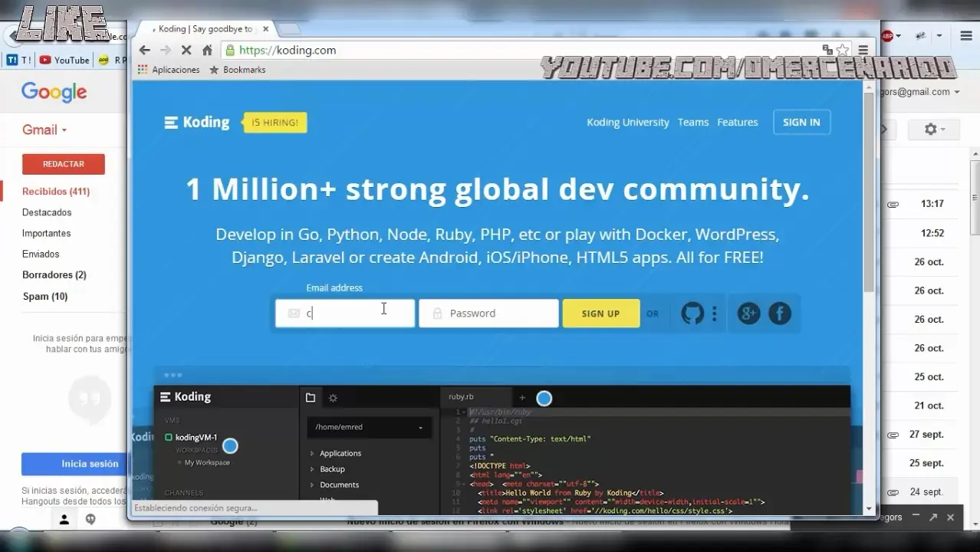Open Destacados folder in Gmail
The image size is (980, 552).
point(47,212)
